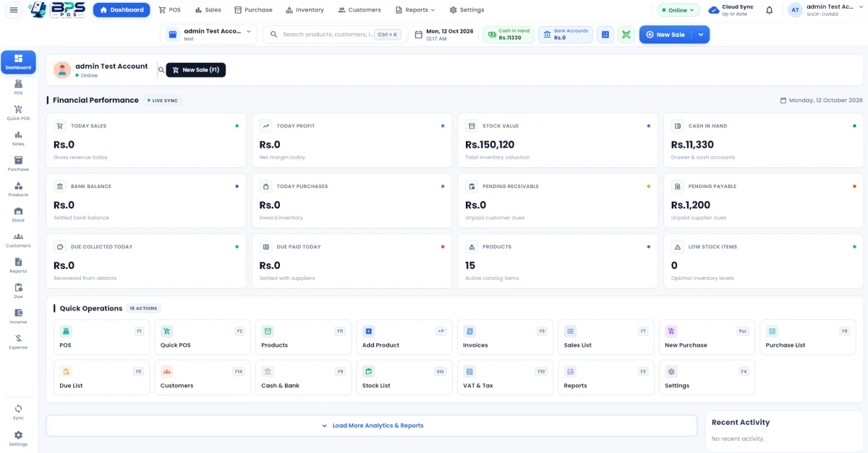Image resolution: width=868 pixels, height=453 pixels.
Task: Open Income in left sidebar
Action: tap(18, 316)
